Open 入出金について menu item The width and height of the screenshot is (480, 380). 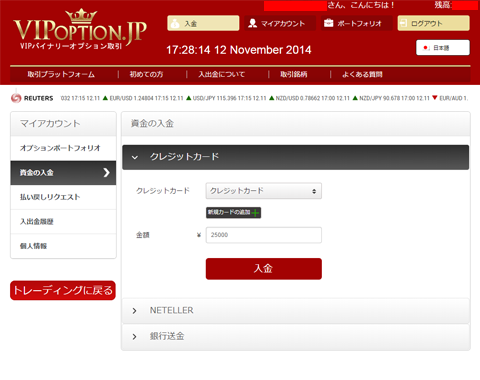221,74
